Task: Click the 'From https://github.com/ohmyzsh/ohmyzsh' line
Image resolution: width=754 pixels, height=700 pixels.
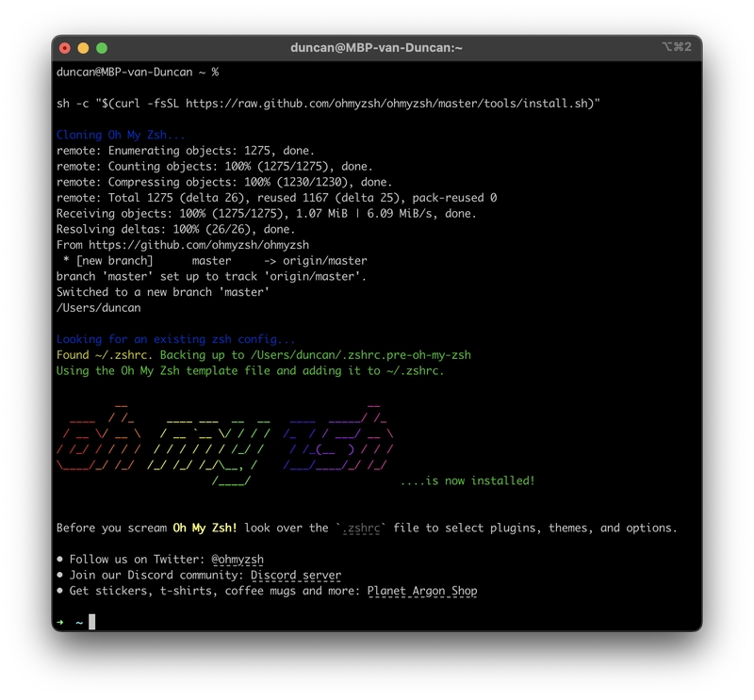Action: [183, 245]
